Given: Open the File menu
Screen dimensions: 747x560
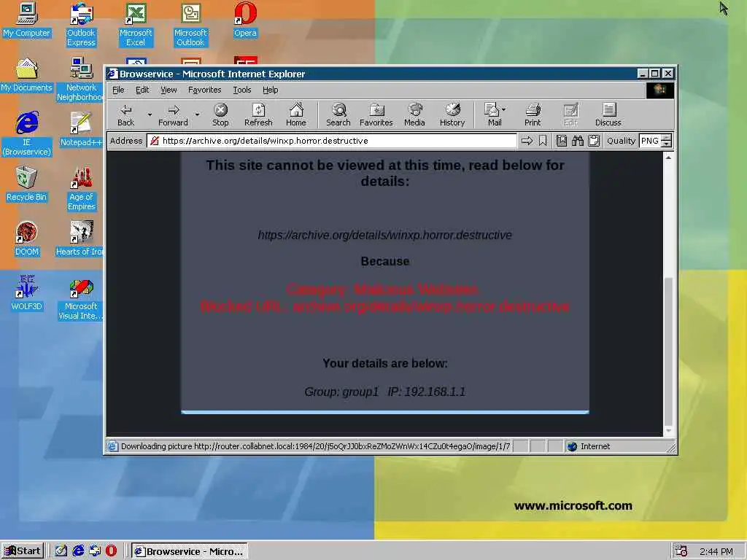Looking at the screenshot, I should (x=118, y=90).
